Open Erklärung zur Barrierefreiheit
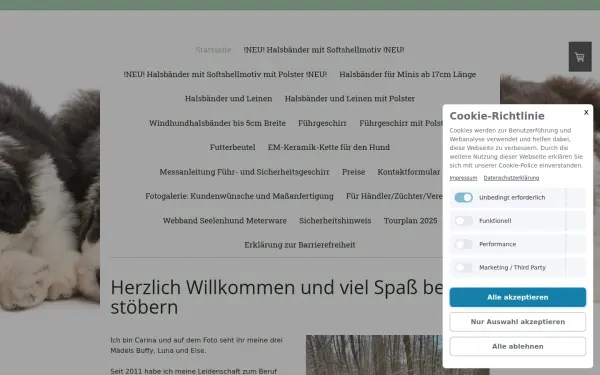Viewport: 600px width, 375px height. coord(300,245)
